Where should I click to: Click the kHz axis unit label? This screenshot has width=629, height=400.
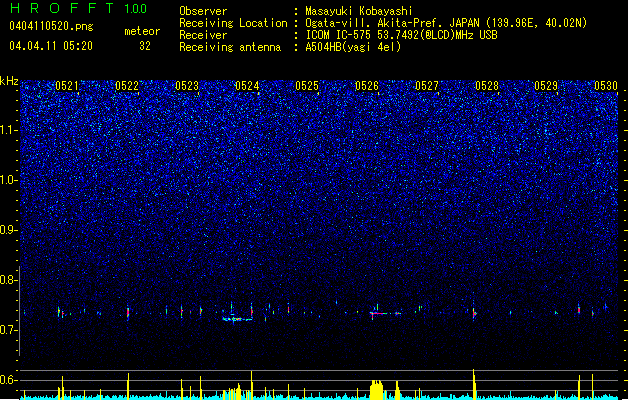click(9, 81)
